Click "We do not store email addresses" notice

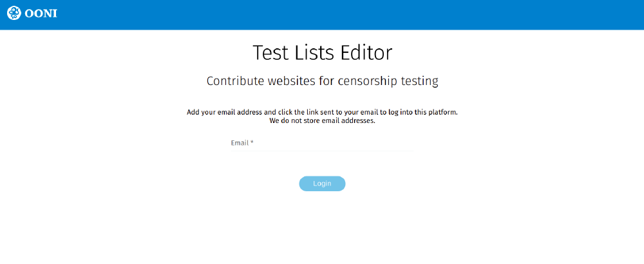click(322, 121)
